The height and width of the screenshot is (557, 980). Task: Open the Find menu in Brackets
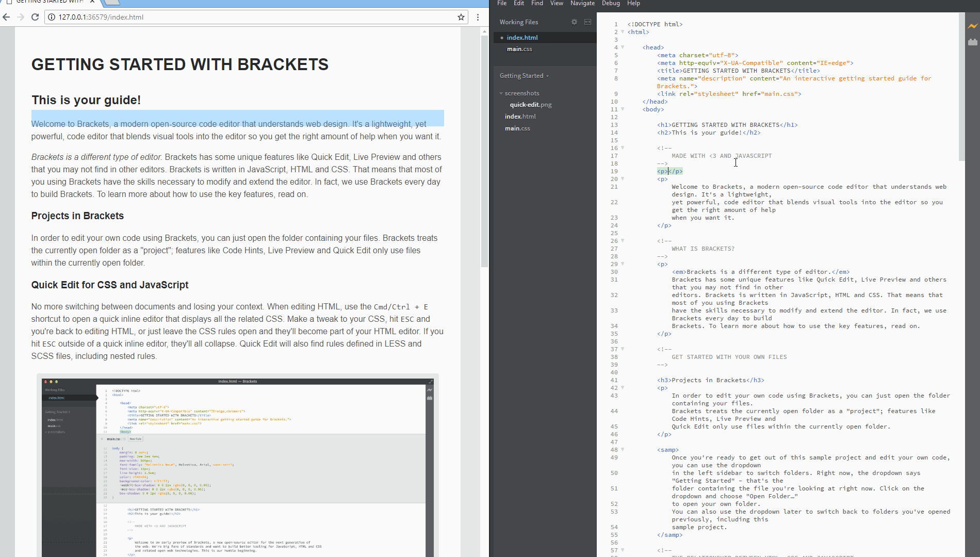[537, 3]
